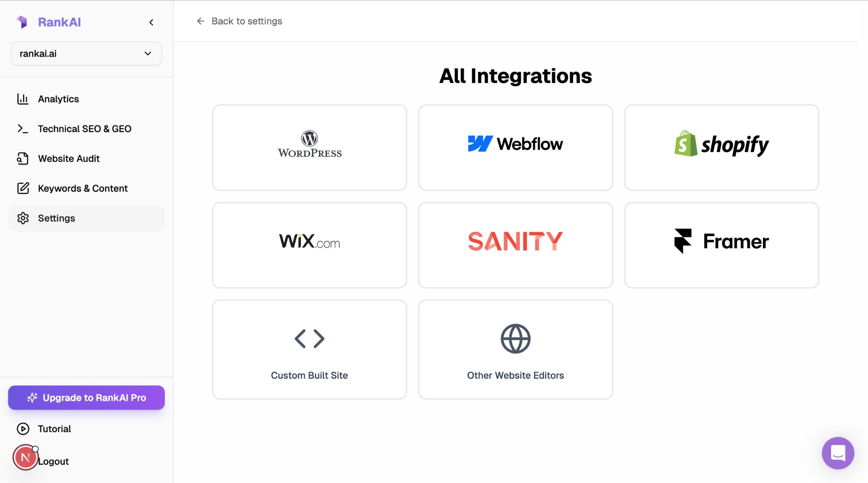The width and height of the screenshot is (868, 483).
Task: Collapse the left sidebar
Action: [151, 22]
